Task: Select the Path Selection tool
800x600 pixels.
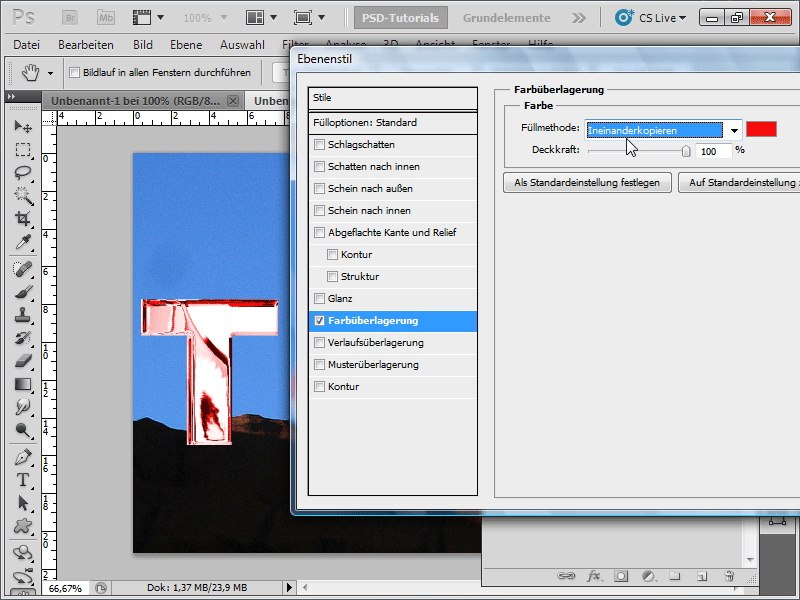Action: [x=23, y=503]
